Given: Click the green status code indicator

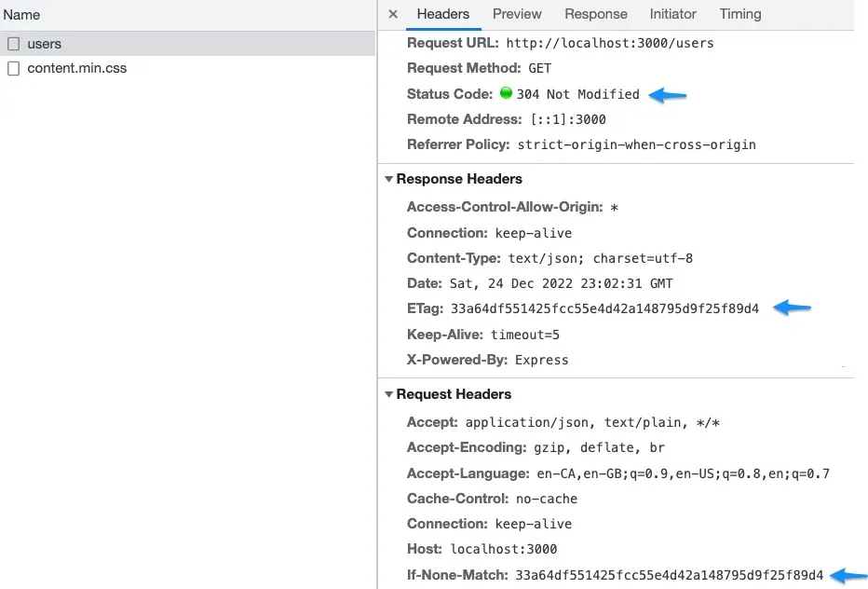Looking at the screenshot, I should point(506,93).
